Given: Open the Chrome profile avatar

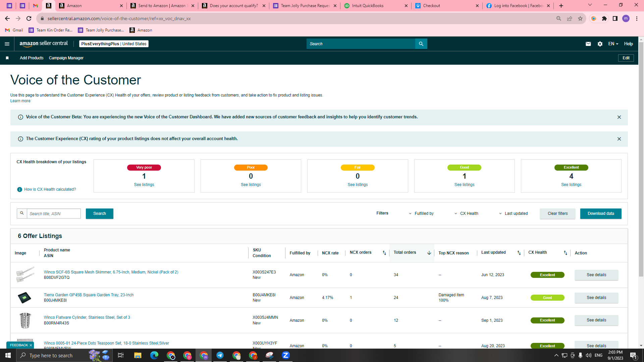Looking at the screenshot, I should [x=626, y=19].
